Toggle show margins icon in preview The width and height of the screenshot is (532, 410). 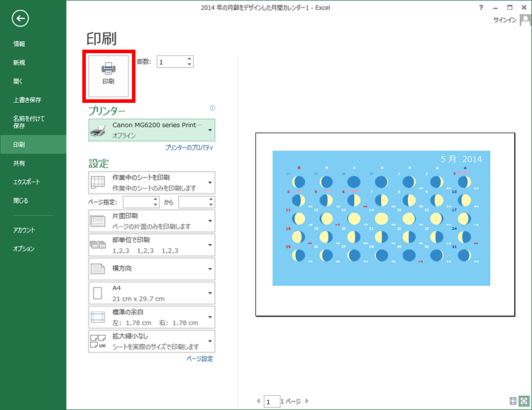point(513,401)
